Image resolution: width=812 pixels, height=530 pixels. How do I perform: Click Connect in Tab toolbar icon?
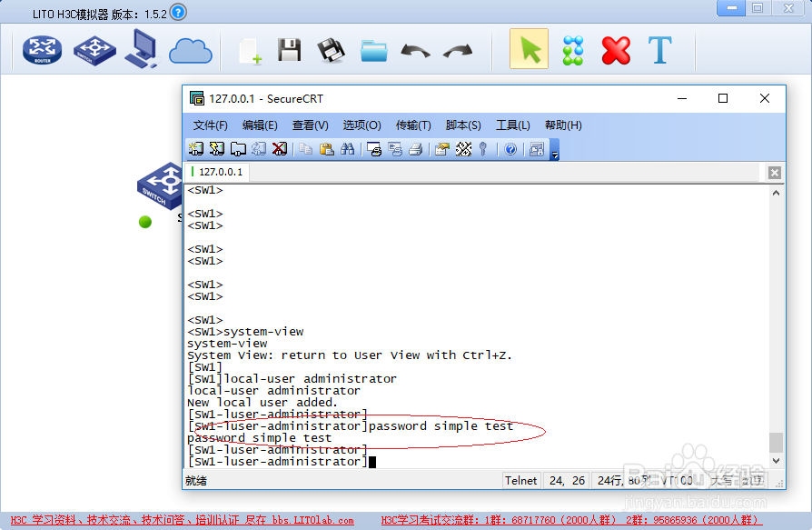(238, 149)
